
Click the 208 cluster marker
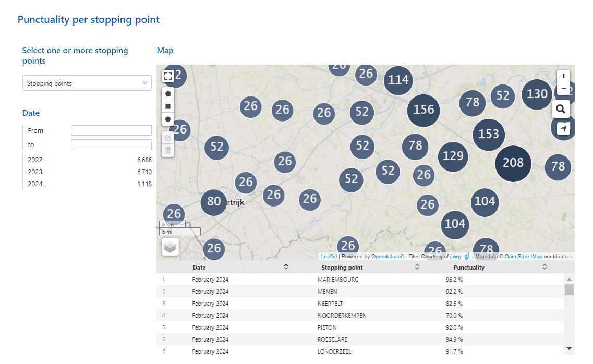(513, 163)
